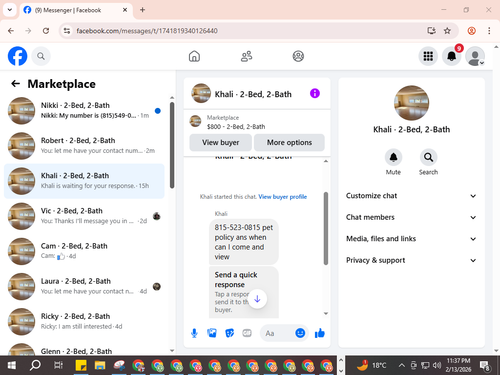Viewport: 500px width, 375px height.
Task: Click the browser address bar URL
Action: coord(147,31)
